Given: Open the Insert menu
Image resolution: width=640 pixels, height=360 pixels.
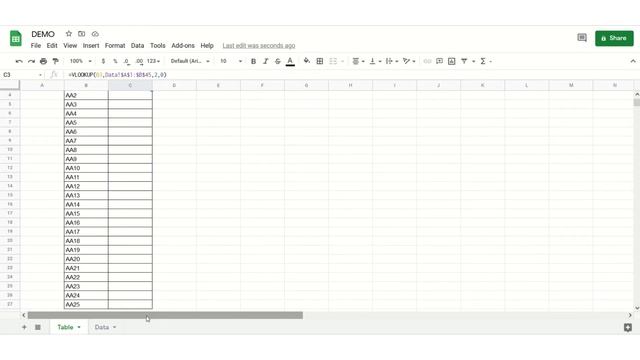Looking at the screenshot, I should (x=91, y=46).
